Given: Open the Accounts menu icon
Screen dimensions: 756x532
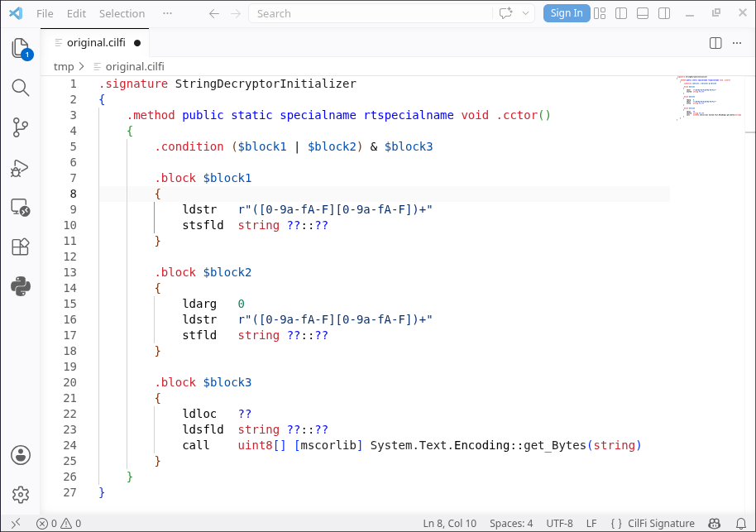Looking at the screenshot, I should tap(20, 455).
